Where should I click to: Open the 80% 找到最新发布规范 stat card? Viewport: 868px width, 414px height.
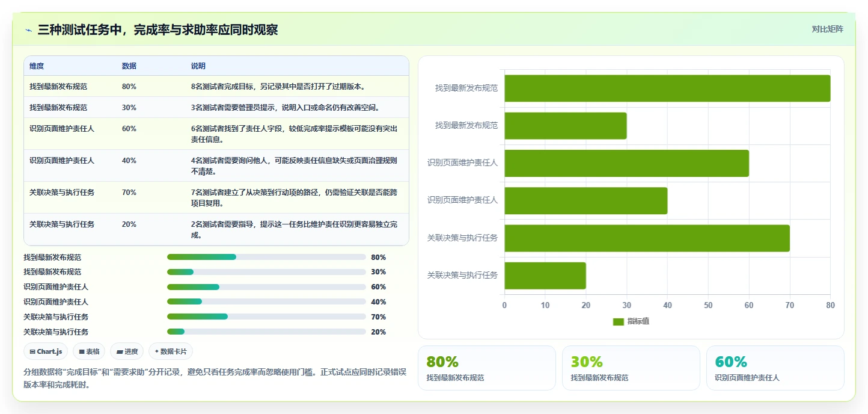pos(487,368)
